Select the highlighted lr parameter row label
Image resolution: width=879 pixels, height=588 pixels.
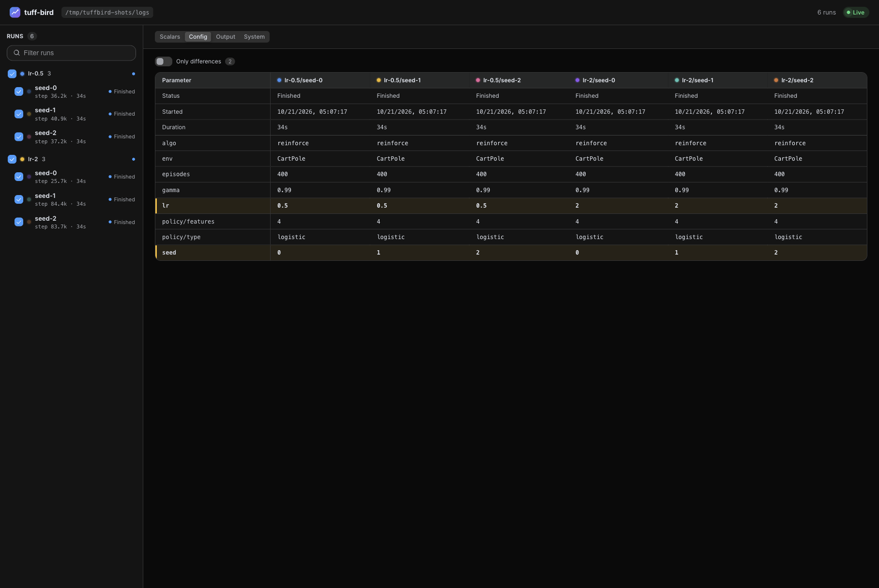pyautogui.click(x=166, y=206)
